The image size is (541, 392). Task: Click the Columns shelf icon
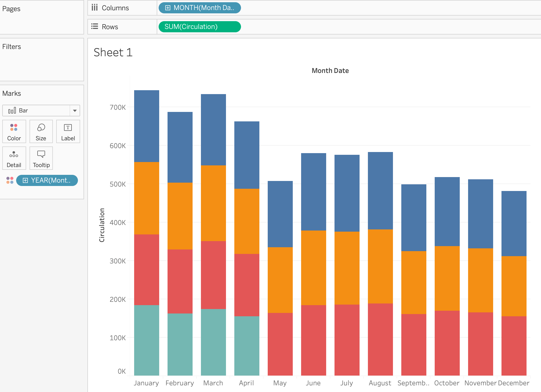point(95,8)
